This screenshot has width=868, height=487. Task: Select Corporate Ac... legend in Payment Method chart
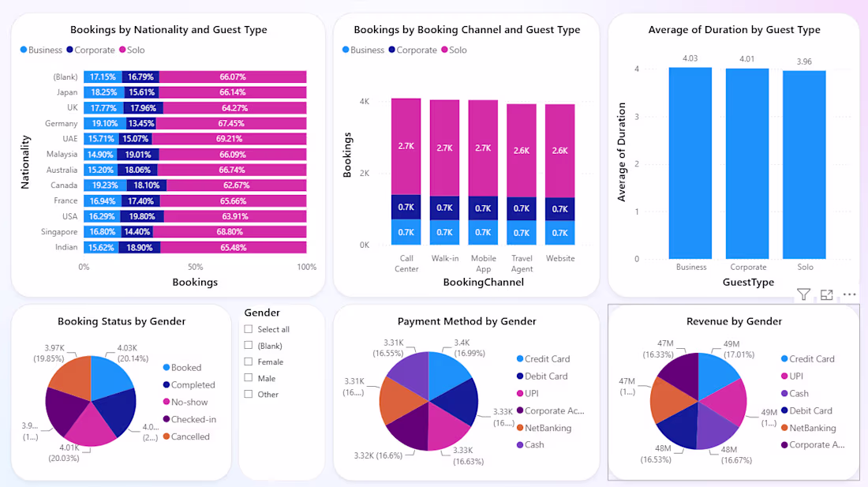550,410
